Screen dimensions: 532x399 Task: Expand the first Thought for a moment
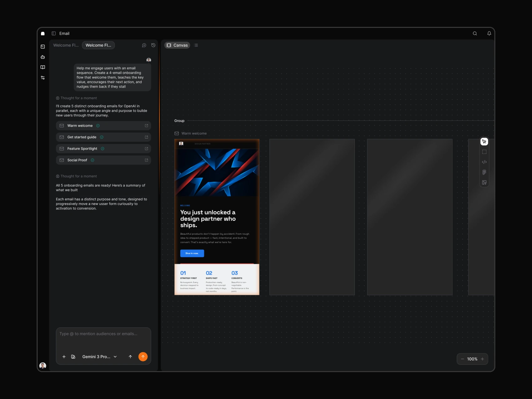click(76, 98)
